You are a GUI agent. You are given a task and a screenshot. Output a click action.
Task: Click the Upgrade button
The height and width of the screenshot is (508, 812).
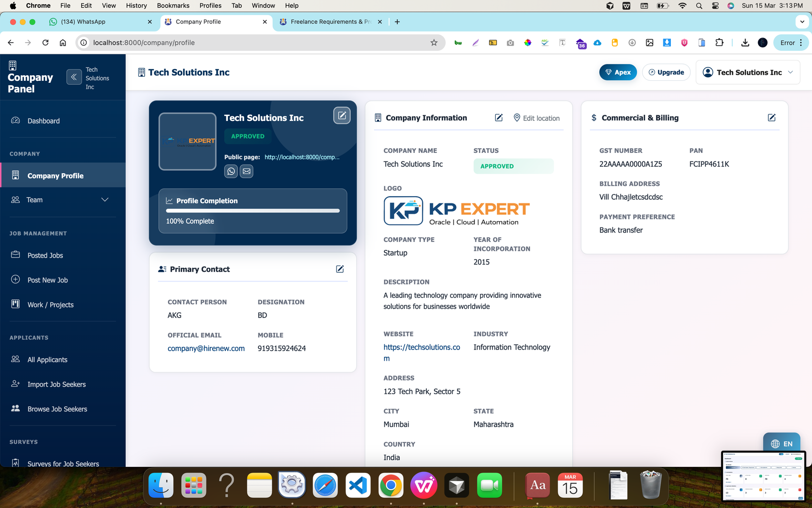(666, 72)
